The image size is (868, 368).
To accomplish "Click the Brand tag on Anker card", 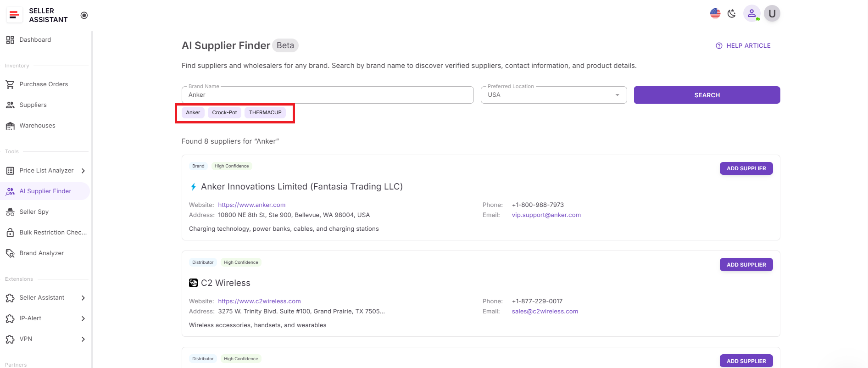I will [x=198, y=166].
